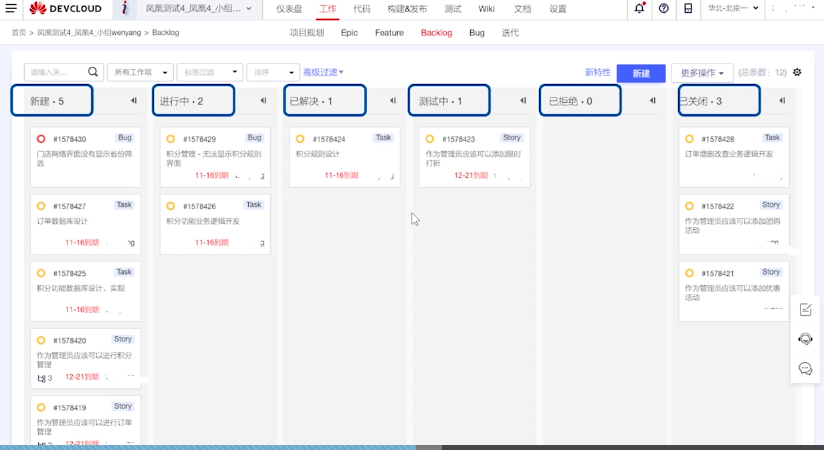
Task: Click the Bug tag on #1578430
Action: coord(125,138)
